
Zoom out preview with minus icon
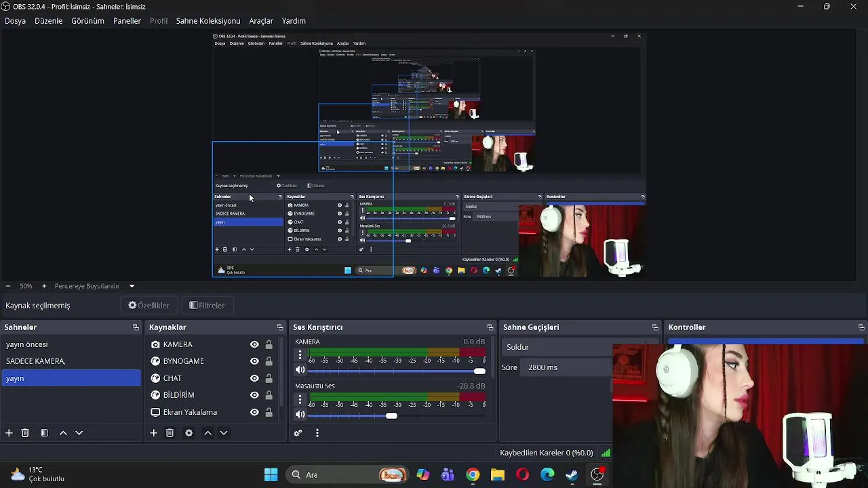[x=7, y=286]
